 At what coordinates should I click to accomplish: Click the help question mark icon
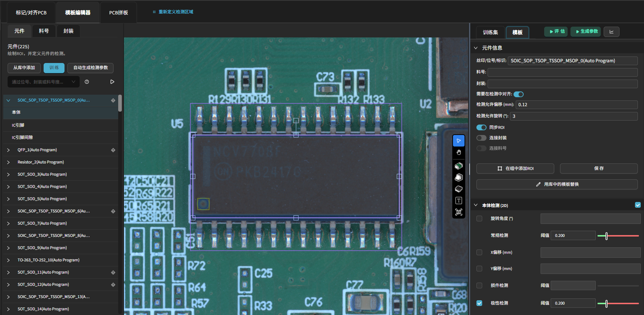[x=87, y=82]
